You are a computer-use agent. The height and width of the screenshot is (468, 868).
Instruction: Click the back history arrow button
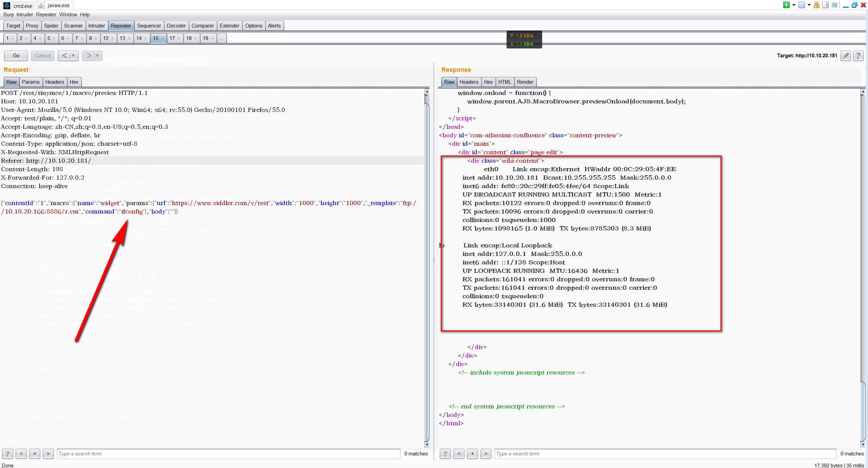coord(64,56)
